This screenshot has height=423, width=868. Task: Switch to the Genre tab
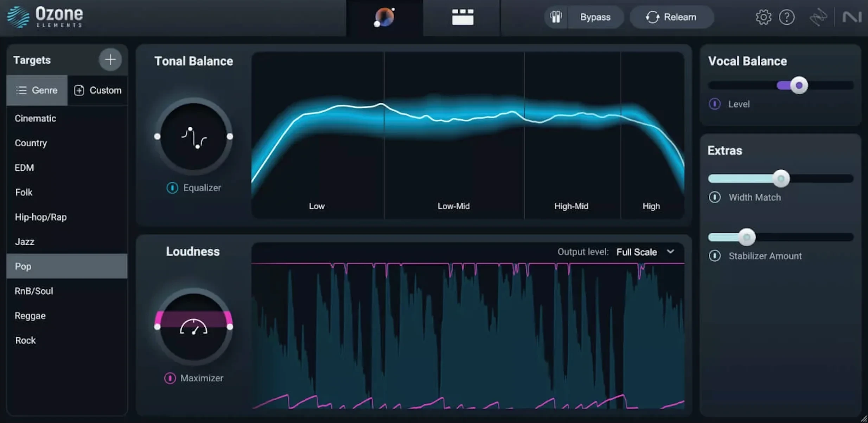pyautogui.click(x=37, y=90)
